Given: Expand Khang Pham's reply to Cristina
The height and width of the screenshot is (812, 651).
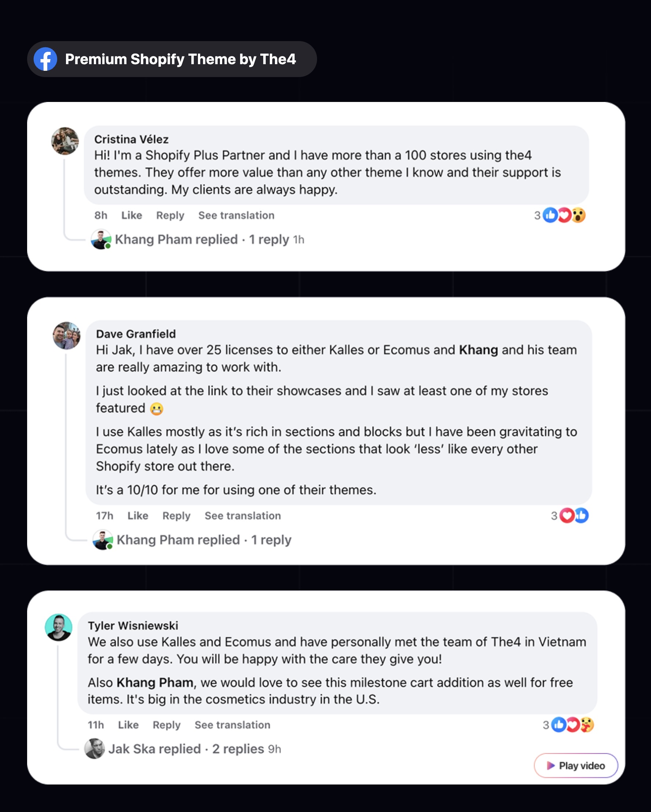Looking at the screenshot, I should tap(202, 239).
